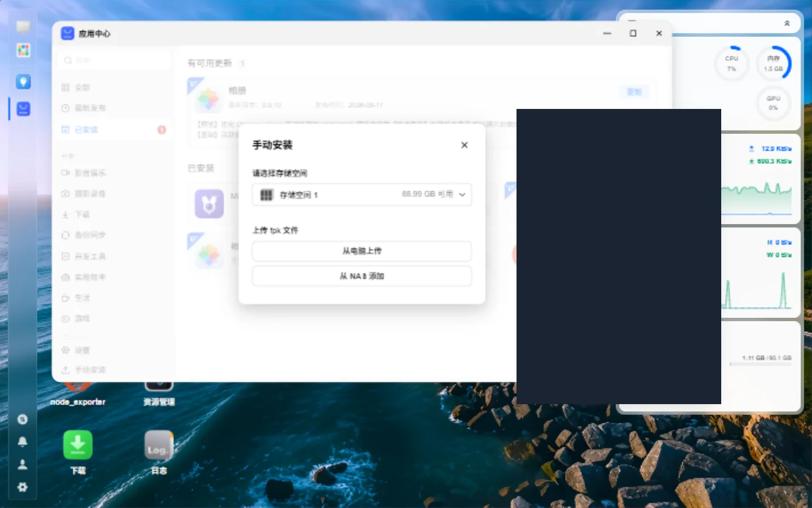Screen dimensions: 812x508
Task: Maximize the App Center window
Action: pyautogui.click(x=633, y=33)
